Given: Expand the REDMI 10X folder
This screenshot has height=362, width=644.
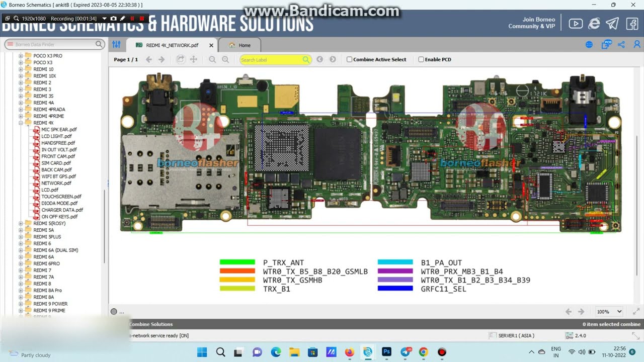Looking at the screenshot, I should click(x=21, y=76).
